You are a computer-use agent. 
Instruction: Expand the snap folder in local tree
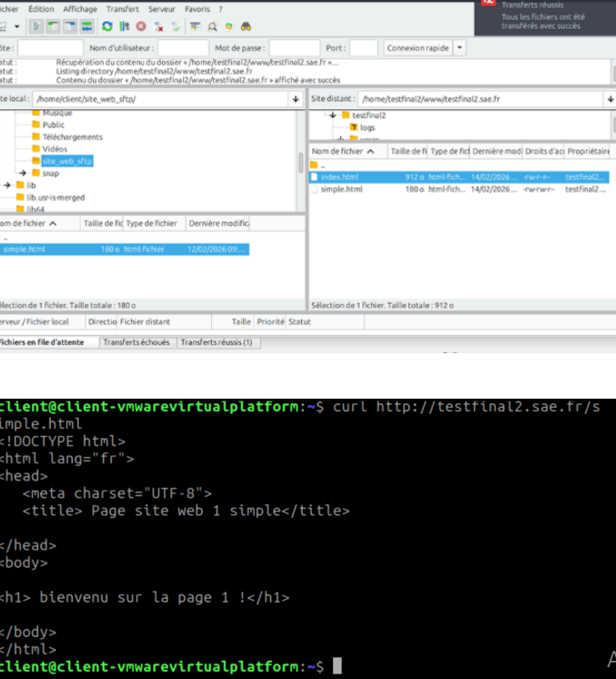[x=23, y=173]
